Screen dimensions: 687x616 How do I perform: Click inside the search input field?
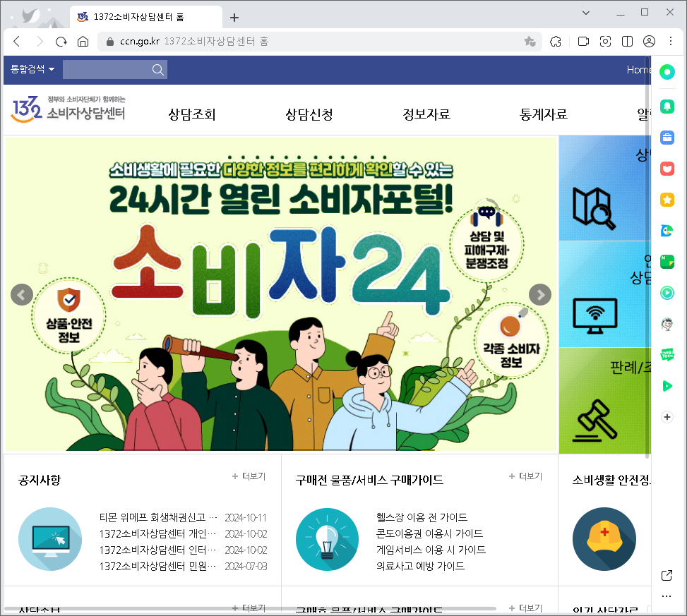106,69
